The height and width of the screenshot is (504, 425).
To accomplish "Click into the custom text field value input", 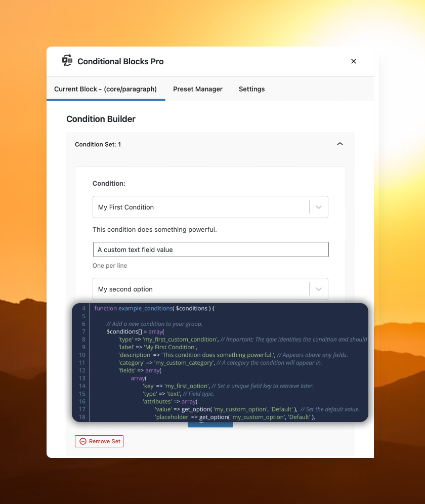I will 210,249.
